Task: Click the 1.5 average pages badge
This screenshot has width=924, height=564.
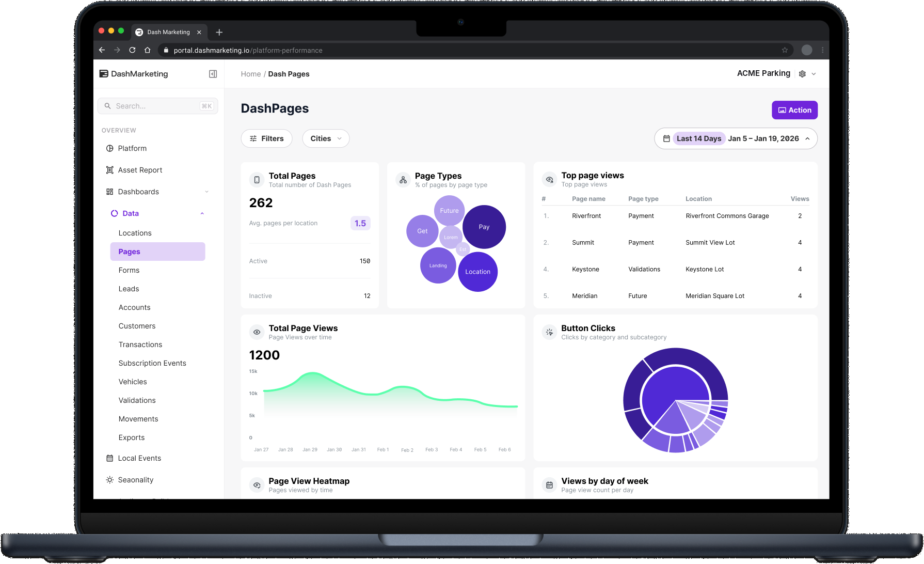Action: 360,223
